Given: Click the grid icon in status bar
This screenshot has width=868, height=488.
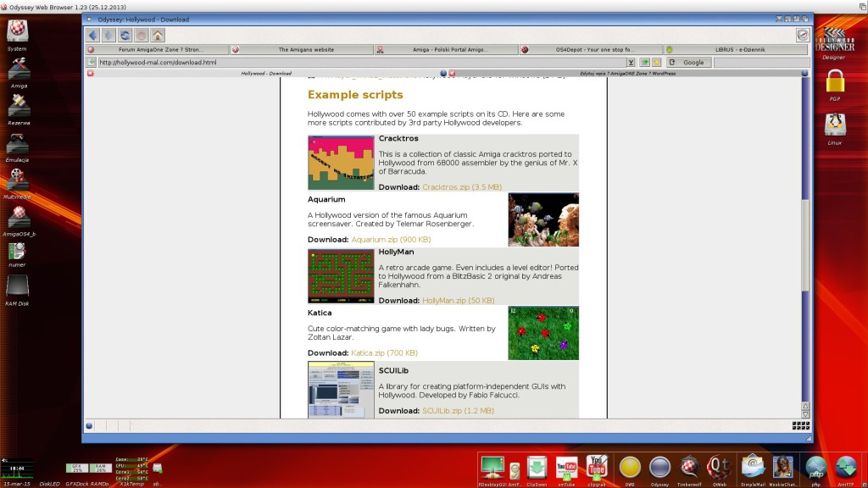Looking at the screenshot, I should coord(800,425).
